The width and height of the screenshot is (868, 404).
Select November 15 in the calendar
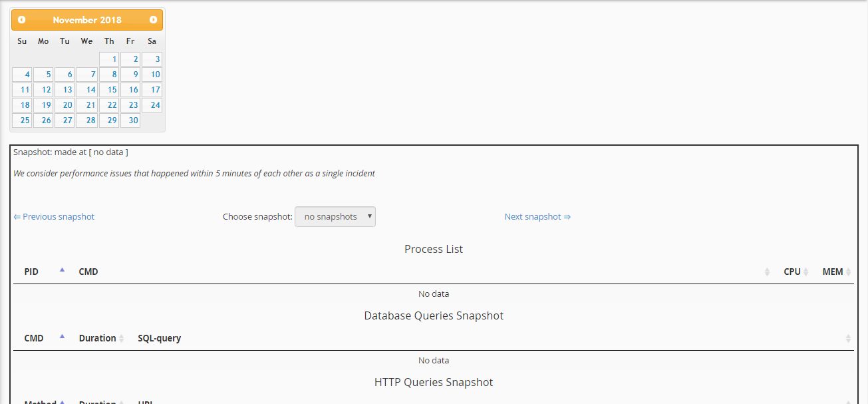point(110,90)
